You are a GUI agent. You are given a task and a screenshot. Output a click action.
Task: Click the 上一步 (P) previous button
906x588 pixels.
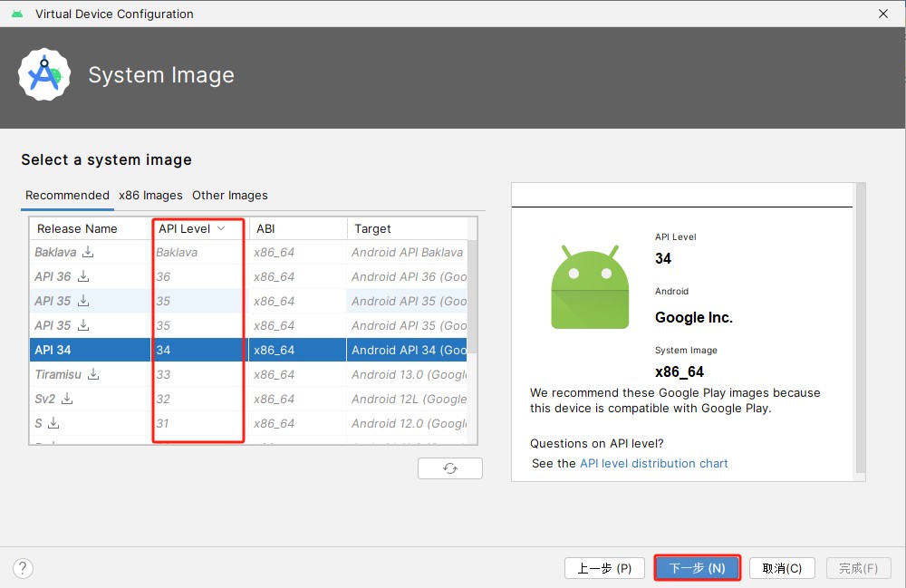click(604, 568)
